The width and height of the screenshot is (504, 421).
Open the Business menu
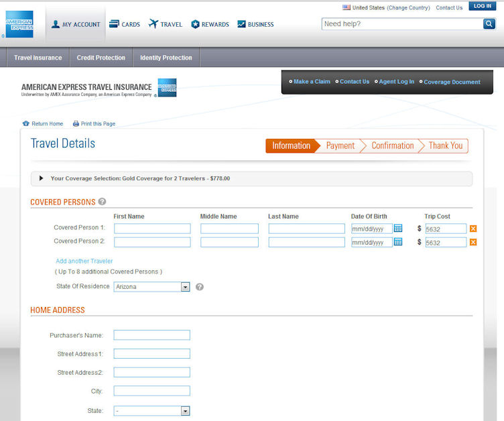[255, 24]
